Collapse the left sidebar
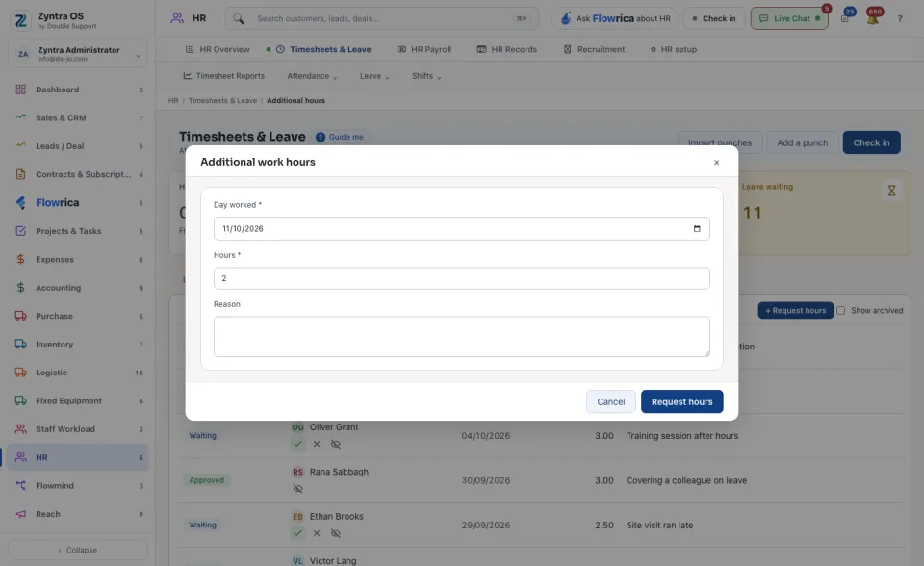924x566 pixels. click(78, 550)
